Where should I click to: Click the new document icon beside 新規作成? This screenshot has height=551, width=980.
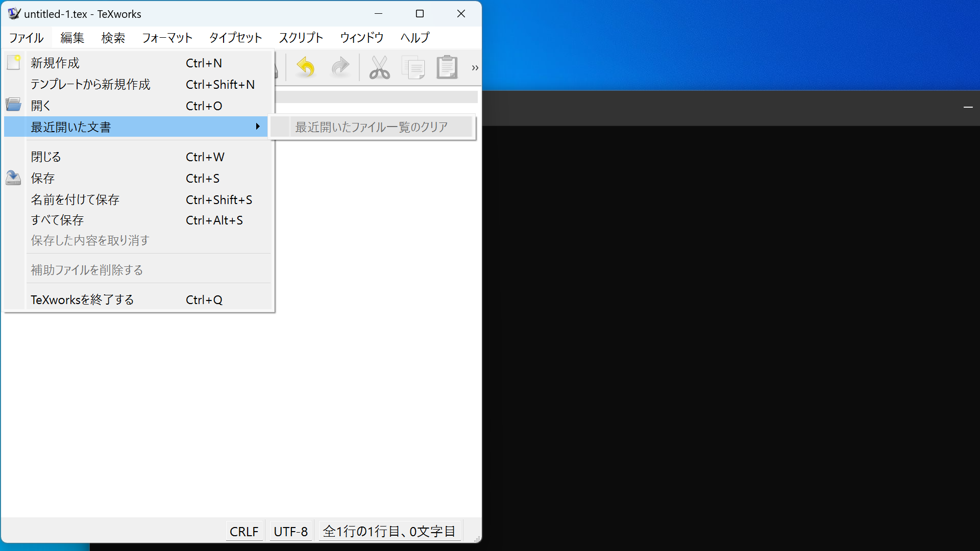pos(13,63)
